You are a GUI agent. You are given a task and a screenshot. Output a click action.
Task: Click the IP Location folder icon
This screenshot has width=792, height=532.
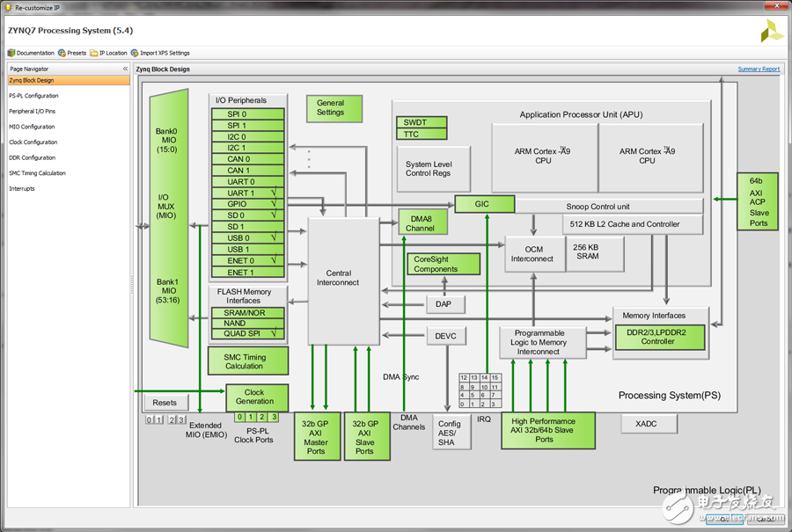point(94,53)
